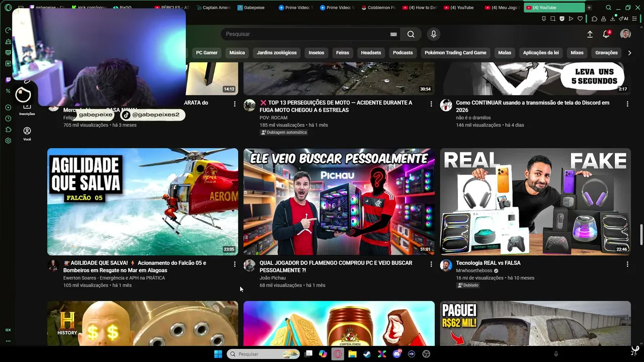The image size is (644, 362).
Task: Open Copilot from the taskbar
Action: click(323, 354)
